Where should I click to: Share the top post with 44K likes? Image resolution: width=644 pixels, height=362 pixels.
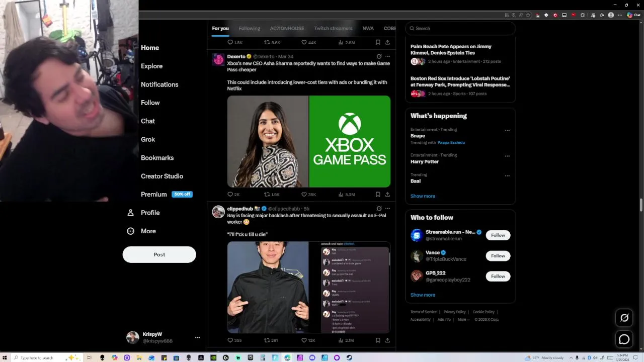(387, 43)
